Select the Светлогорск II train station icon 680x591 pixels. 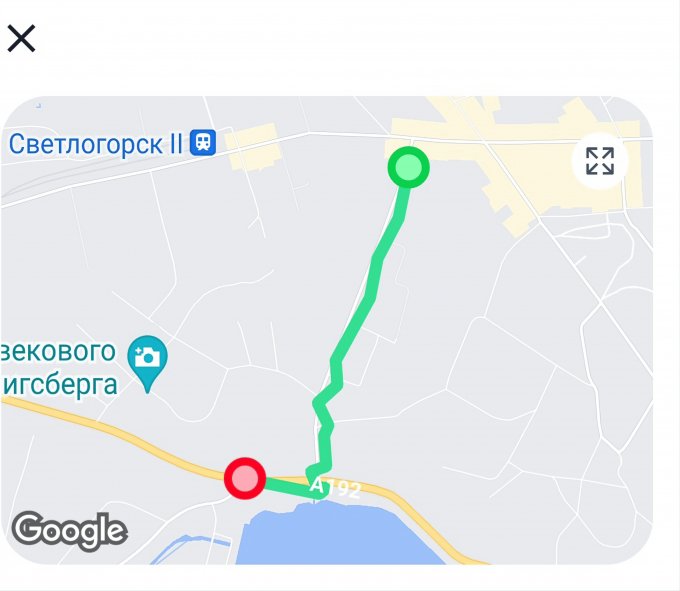[x=203, y=142]
